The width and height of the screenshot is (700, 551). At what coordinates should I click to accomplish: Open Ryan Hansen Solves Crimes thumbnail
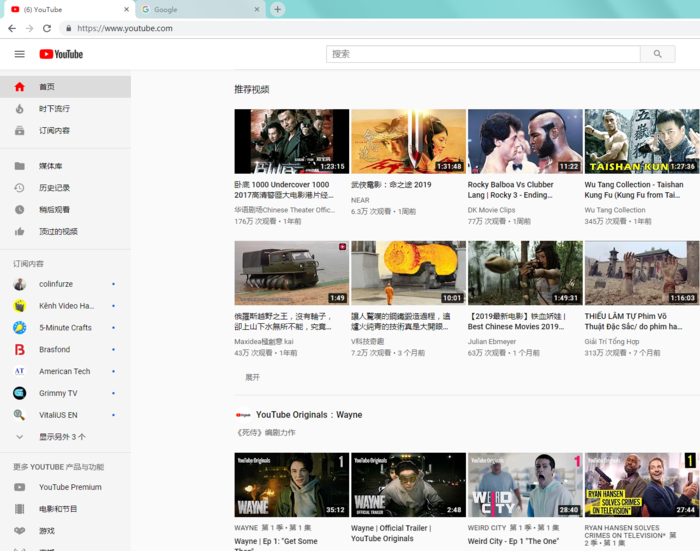pos(642,485)
